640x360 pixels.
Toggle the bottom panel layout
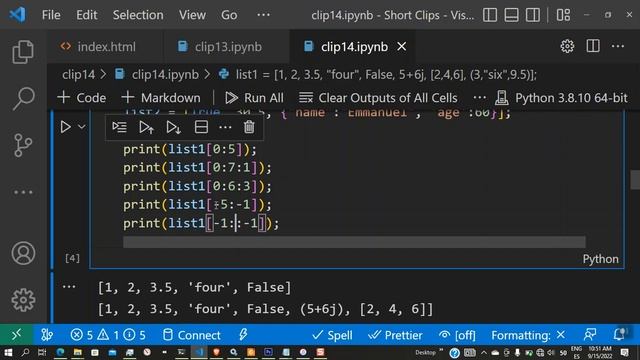pos(511,15)
